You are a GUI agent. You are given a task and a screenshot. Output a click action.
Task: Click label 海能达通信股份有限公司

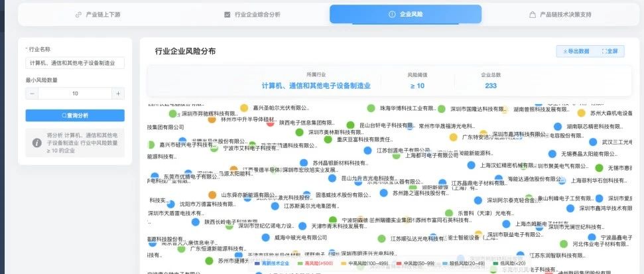[537, 180]
